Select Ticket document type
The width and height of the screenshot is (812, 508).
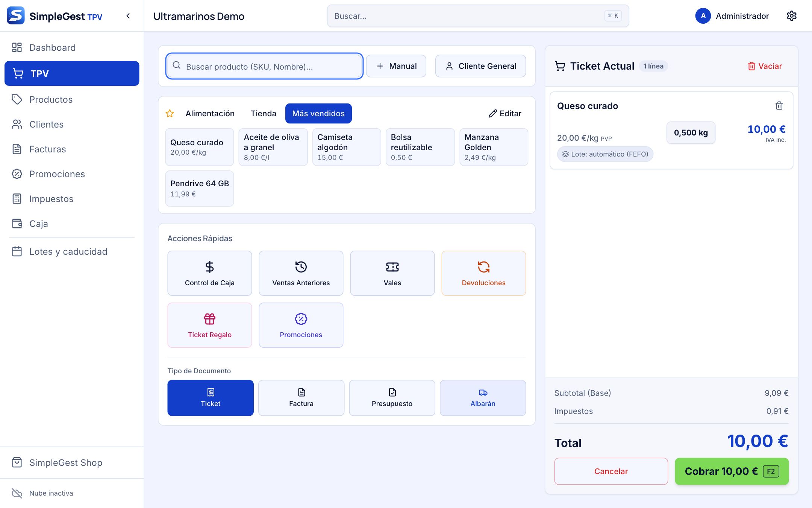click(211, 398)
